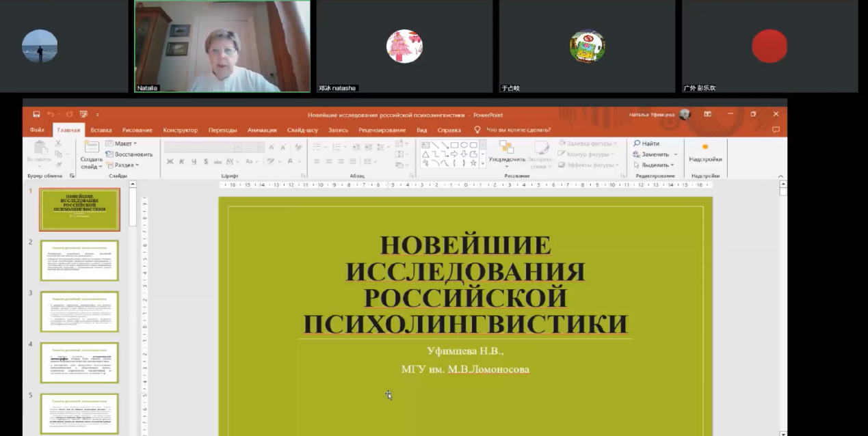The image size is (868, 436).
Task: Click the Save icon in the quick access toolbar
Action: (36, 114)
